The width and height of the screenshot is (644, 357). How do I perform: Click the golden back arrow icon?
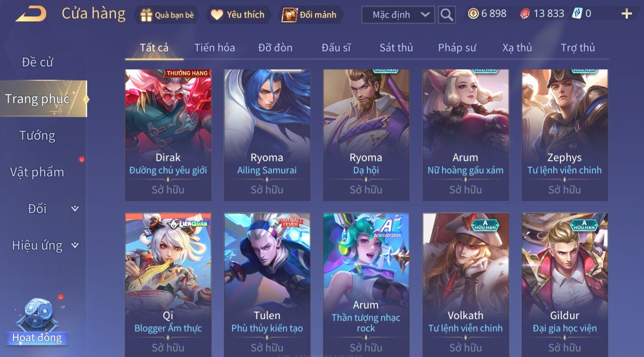[x=31, y=14]
